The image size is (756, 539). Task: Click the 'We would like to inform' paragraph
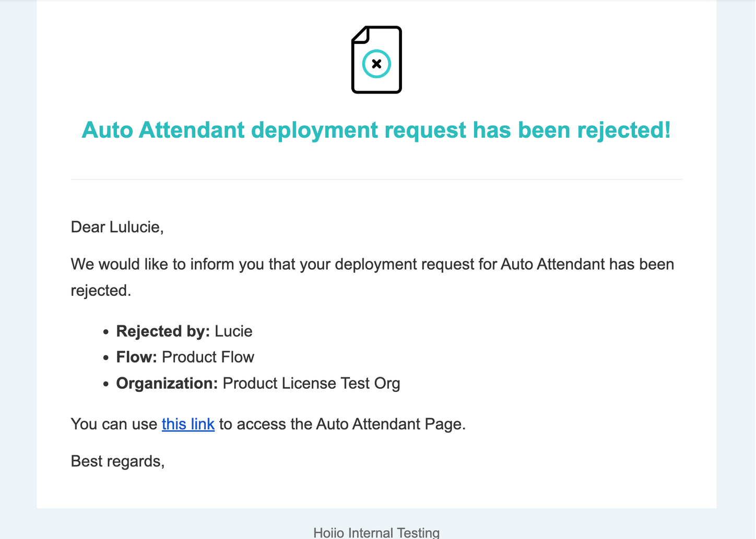372,277
